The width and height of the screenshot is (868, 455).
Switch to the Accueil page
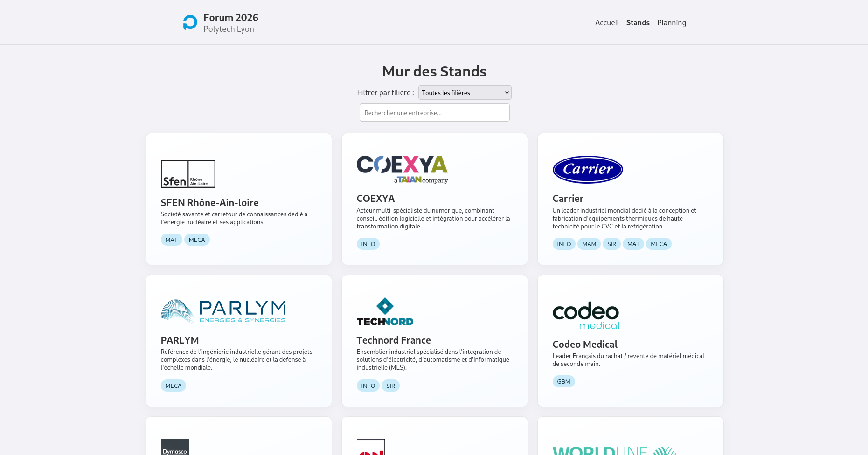pos(606,22)
